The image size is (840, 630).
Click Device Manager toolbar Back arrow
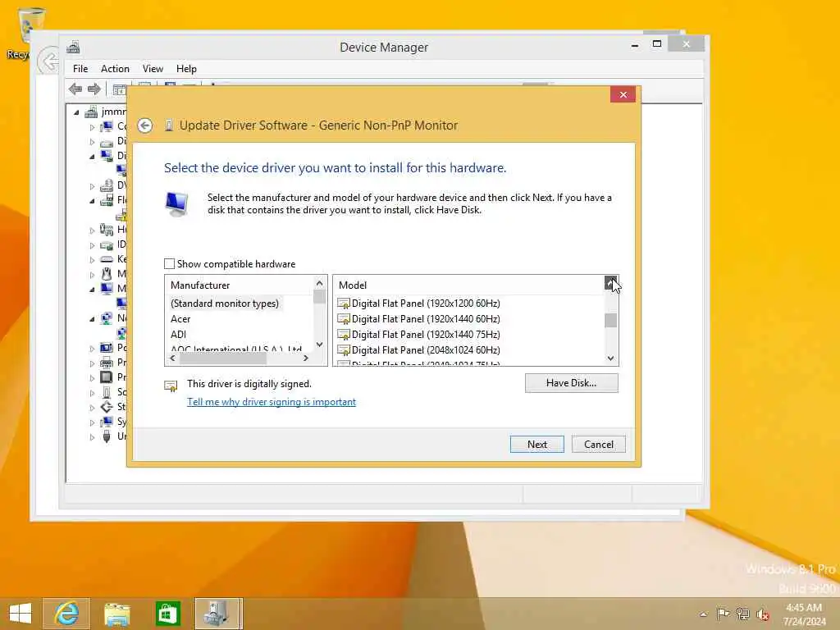click(x=75, y=89)
